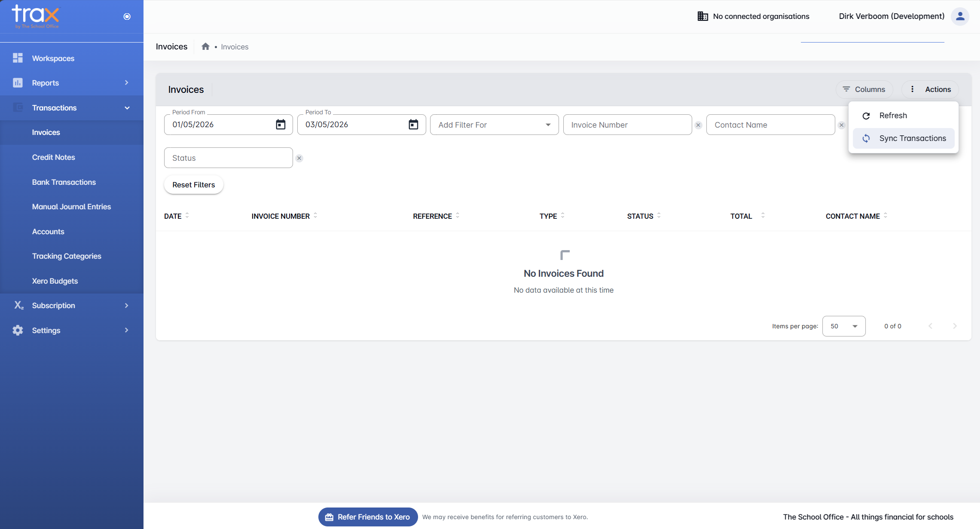Expand the Subscription menu chevron
The height and width of the screenshot is (529, 980).
[x=126, y=306]
